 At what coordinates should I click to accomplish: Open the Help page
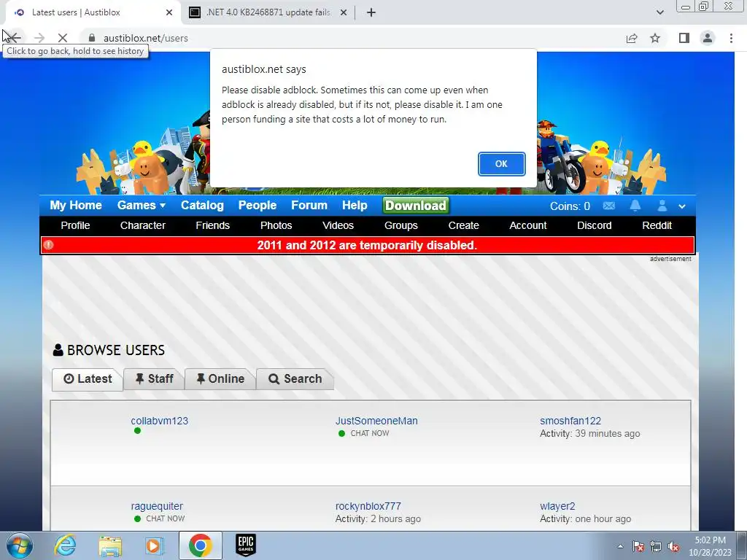coord(355,205)
